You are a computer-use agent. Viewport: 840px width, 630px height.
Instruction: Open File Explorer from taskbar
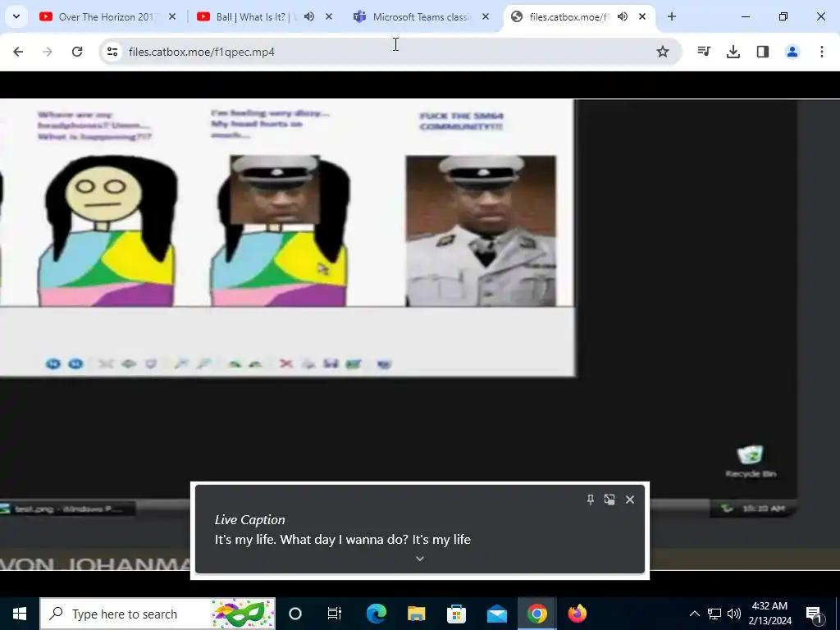[x=416, y=614]
